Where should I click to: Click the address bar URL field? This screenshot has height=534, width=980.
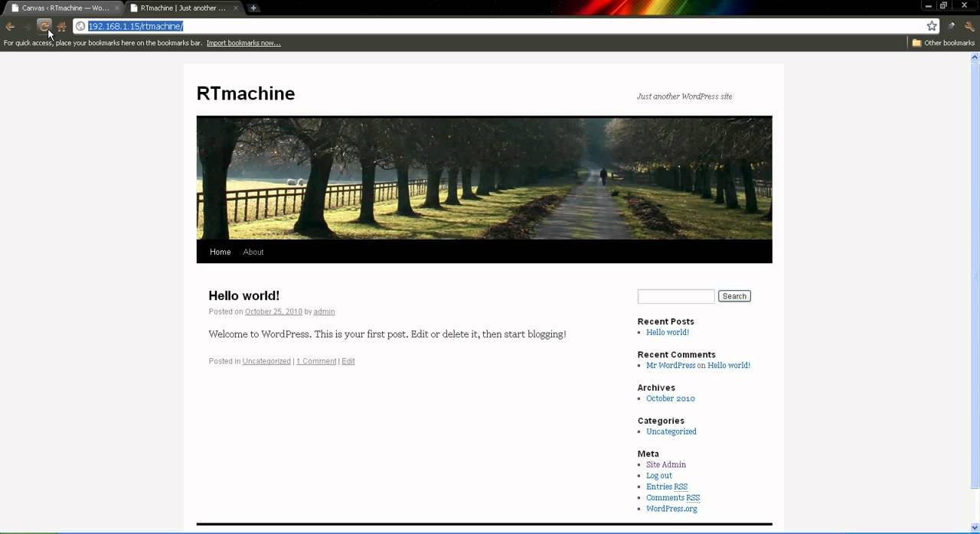pos(505,26)
